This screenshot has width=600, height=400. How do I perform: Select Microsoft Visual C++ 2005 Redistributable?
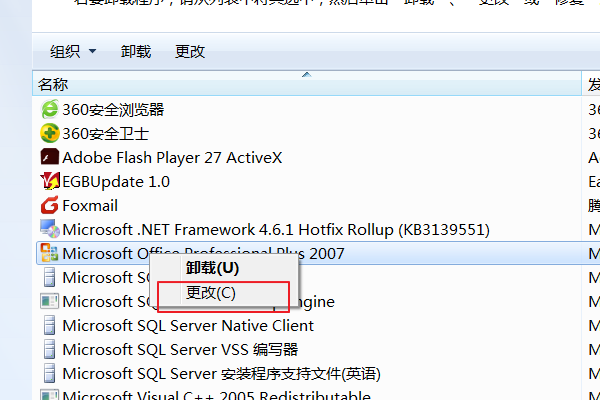pos(216,395)
